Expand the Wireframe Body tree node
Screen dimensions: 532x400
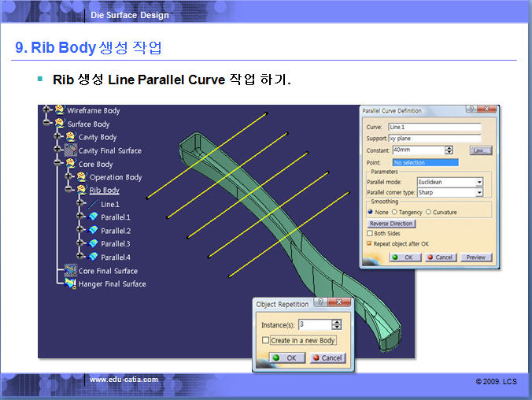[47, 111]
